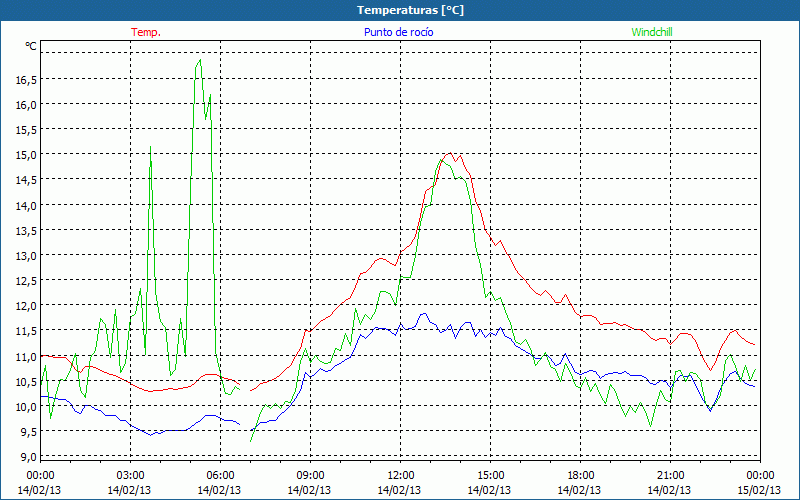The image size is (800, 500).
Task: Click the 14,5 y-axis value
Action: [26, 180]
